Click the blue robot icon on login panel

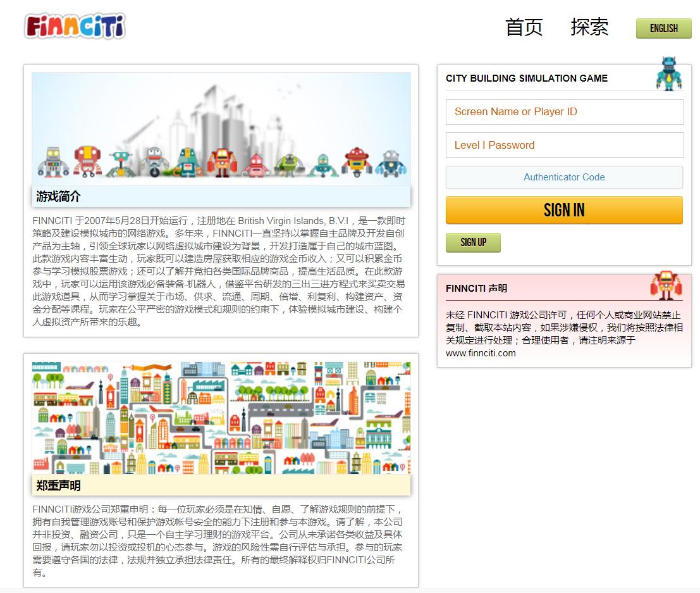click(669, 74)
